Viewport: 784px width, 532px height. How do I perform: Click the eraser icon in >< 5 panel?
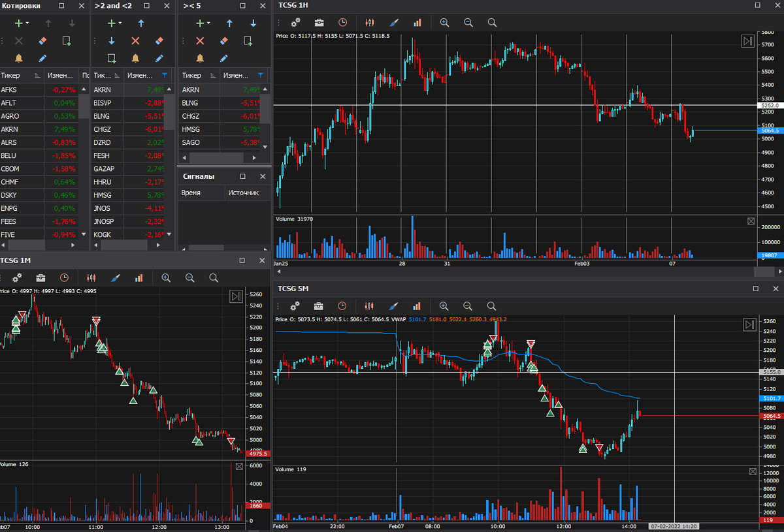(x=223, y=40)
